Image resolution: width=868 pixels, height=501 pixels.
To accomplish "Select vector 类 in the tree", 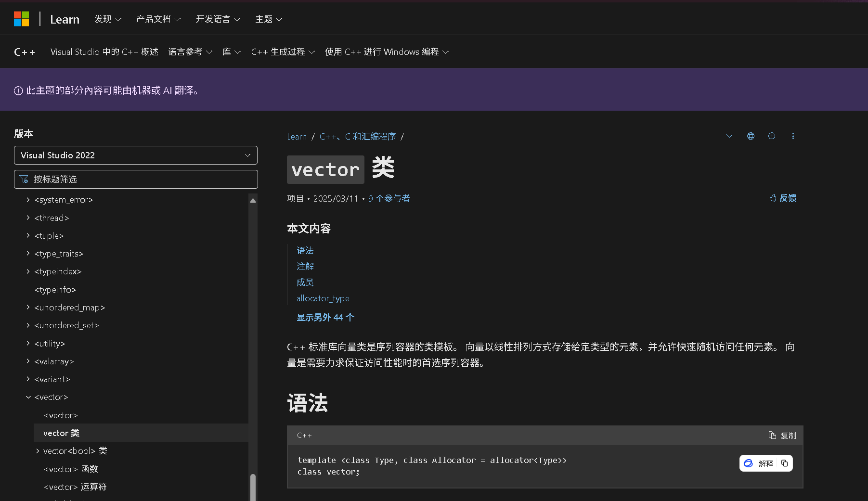I will click(141, 433).
